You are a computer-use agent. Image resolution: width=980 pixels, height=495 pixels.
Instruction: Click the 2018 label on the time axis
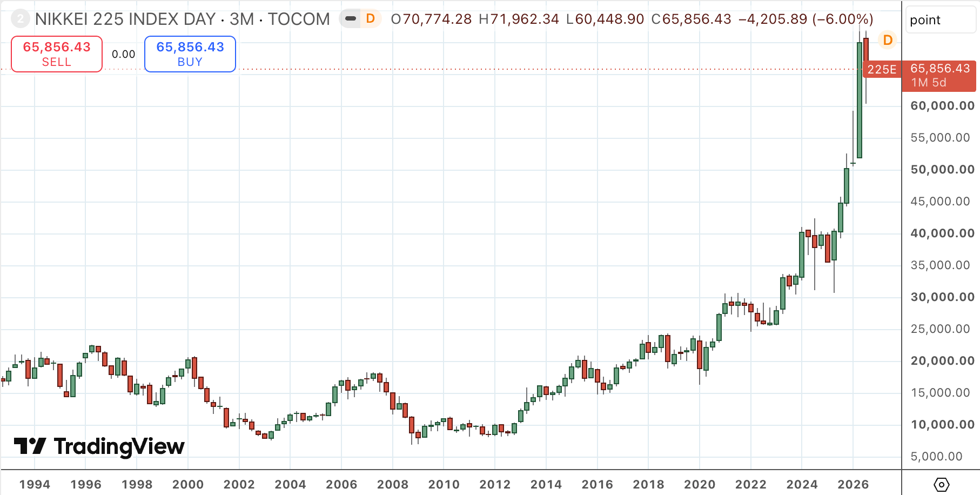point(649,485)
